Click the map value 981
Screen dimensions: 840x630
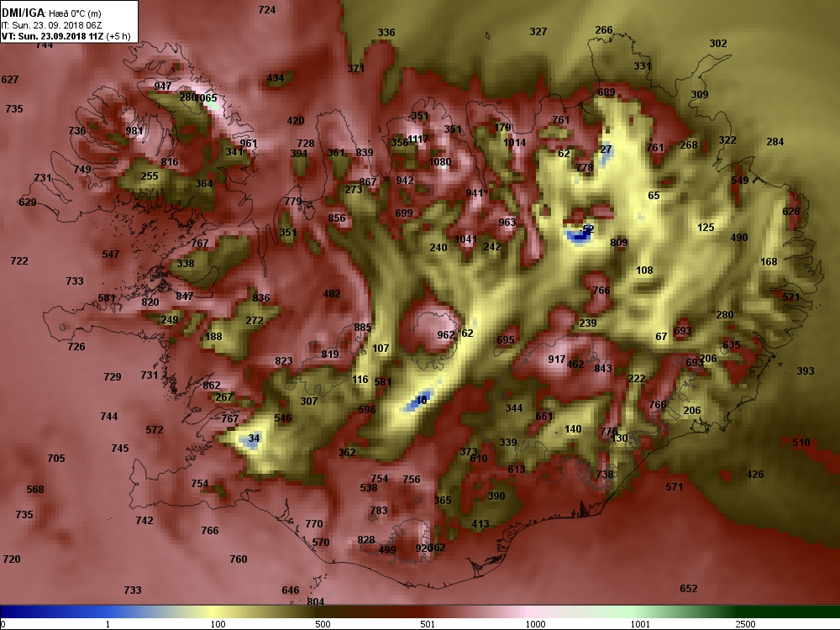134,131
